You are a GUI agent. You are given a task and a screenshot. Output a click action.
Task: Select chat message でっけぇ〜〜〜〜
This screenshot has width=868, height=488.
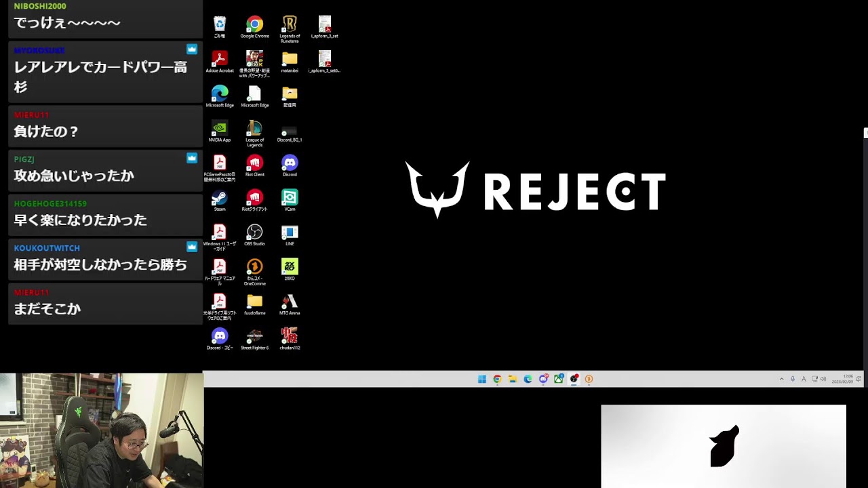[x=67, y=22]
